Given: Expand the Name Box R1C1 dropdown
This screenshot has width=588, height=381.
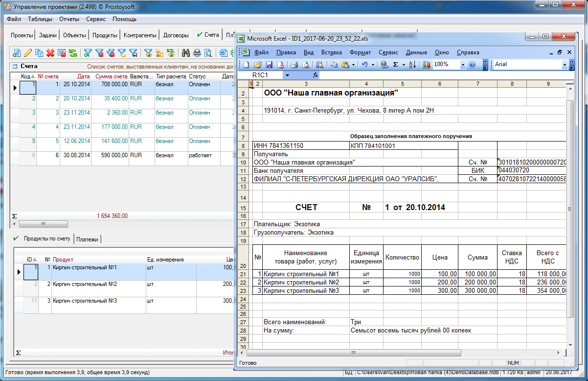Looking at the screenshot, I should coord(287,75).
